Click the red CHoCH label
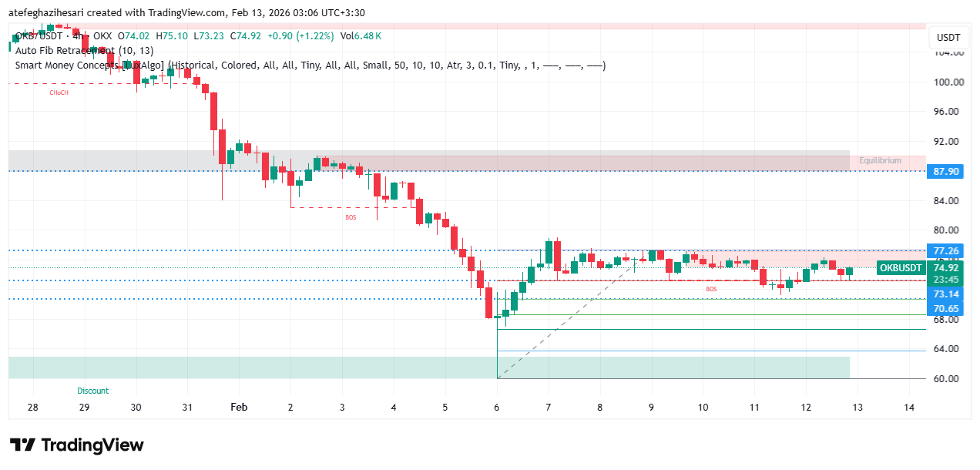980x470 pixels. [x=59, y=92]
